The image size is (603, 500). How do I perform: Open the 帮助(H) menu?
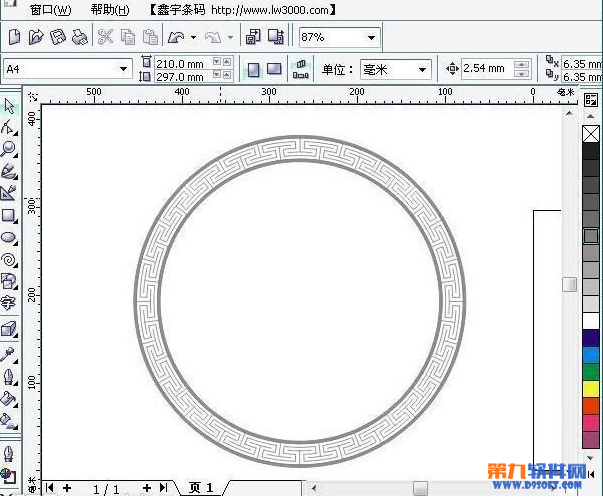pos(110,10)
